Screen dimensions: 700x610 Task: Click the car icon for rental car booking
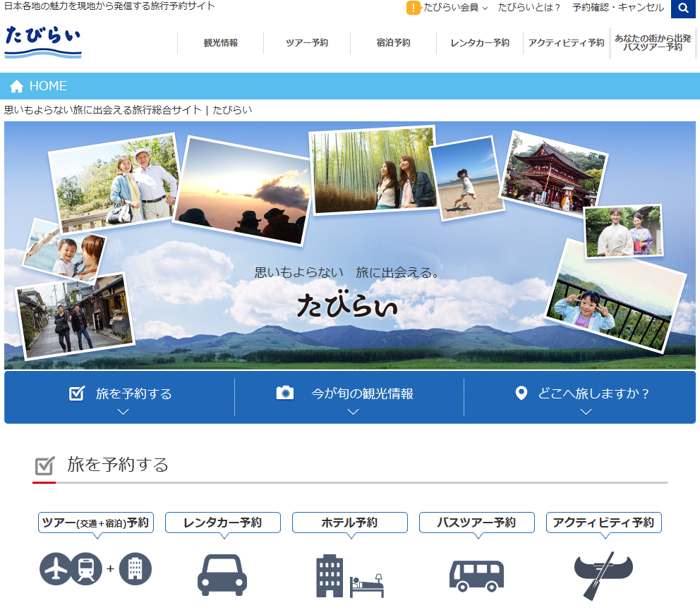tap(222, 575)
